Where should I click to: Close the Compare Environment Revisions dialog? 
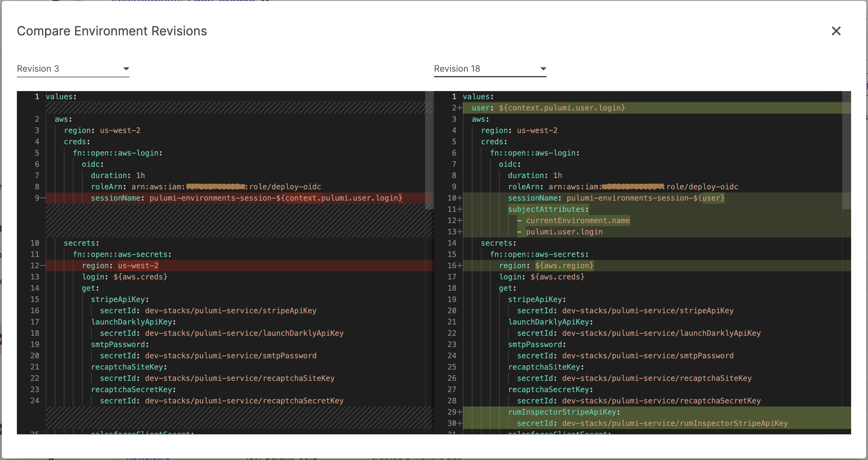pyautogui.click(x=836, y=31)
